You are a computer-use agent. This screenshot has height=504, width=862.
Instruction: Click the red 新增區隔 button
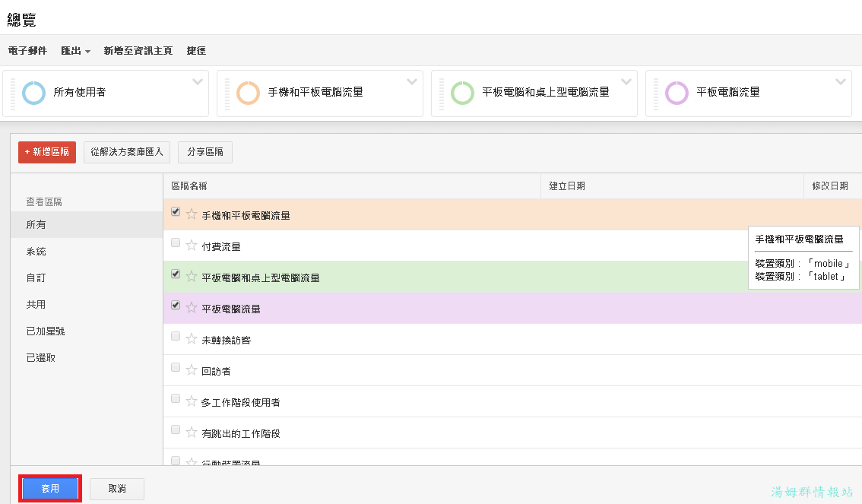click(47, 152)
